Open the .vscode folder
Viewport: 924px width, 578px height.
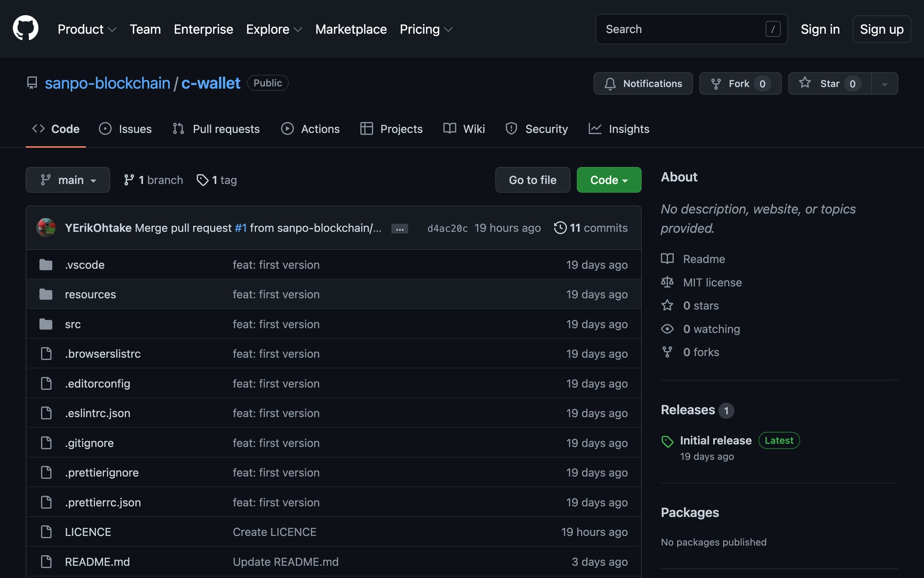(x=85, y=265)
